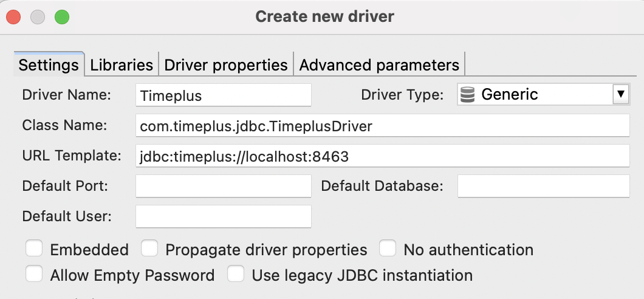This screenshot has width=644, height=299.
Task: Check the No authentication option
Action: (x=388, y=249)
